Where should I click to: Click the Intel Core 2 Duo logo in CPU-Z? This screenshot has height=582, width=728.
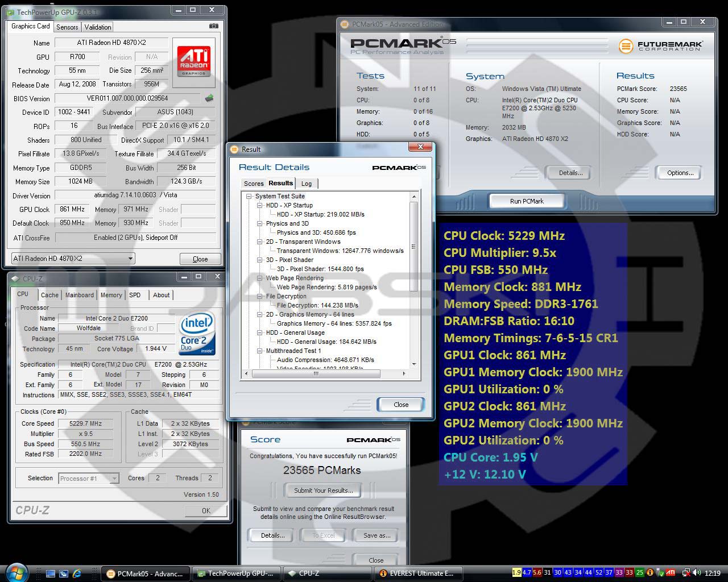click(197, 332)
